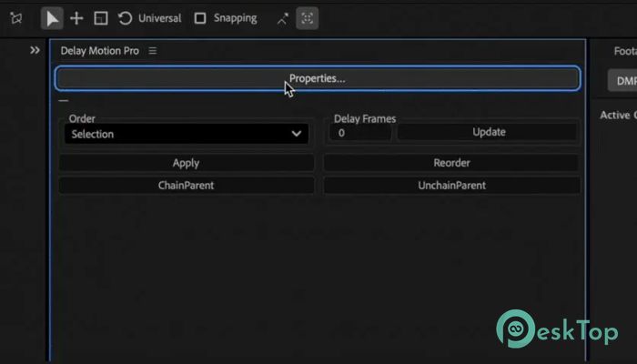Image resolution: width=637 pixels, height=364 pixels.
Task: Click the DMP button in right panel
Action: (x=622, y=80)
